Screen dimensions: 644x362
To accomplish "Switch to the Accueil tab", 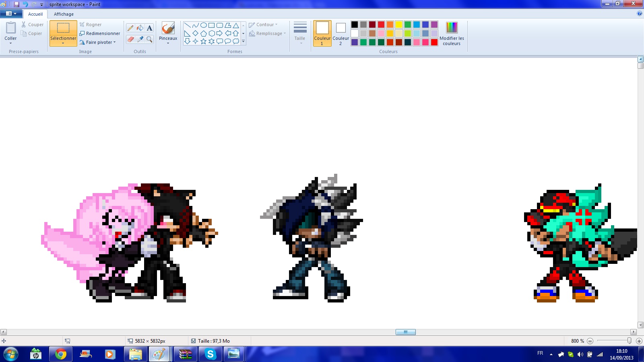I will coord(35,14).
